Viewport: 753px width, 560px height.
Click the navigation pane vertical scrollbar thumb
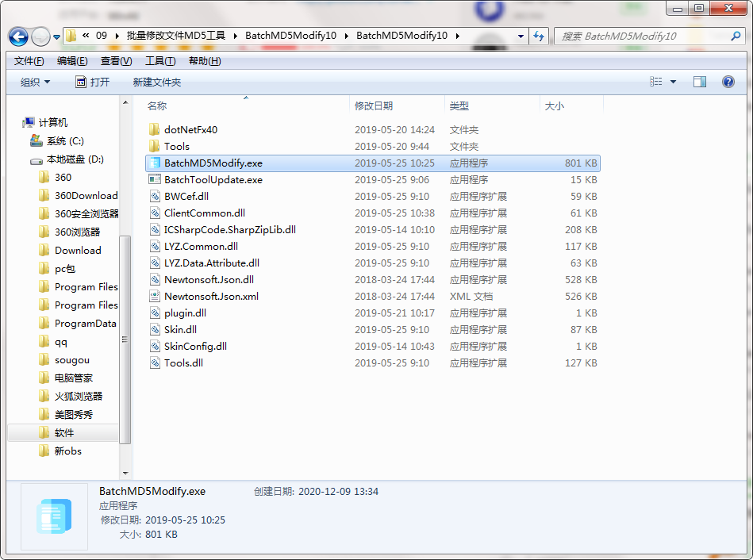tap(125, 340)
